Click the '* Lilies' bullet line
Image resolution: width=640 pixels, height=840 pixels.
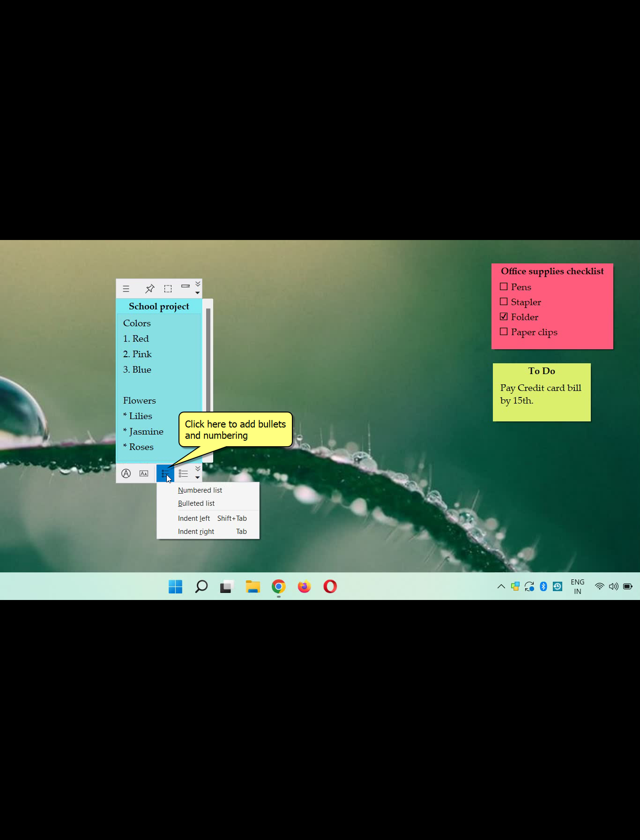coord(138,416)
